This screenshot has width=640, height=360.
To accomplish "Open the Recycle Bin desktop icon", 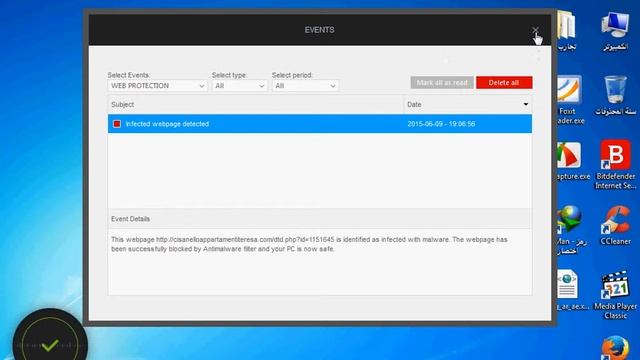I will [x=615, y=96].
